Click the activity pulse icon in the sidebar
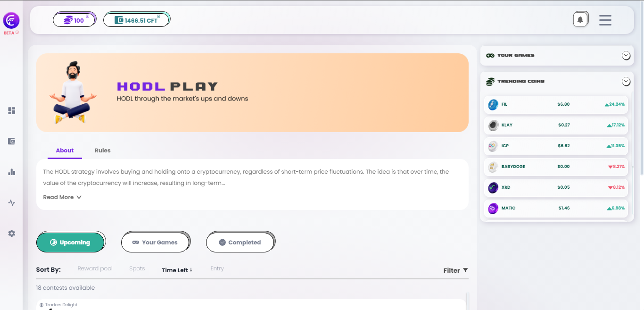644x310 pixels. [x=11, y=202]
